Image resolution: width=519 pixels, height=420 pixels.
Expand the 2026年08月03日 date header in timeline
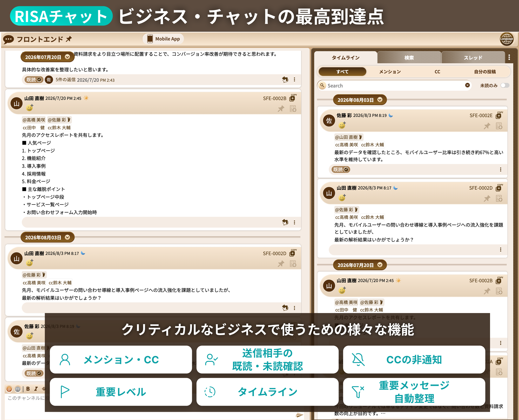[x=360, y=100]
